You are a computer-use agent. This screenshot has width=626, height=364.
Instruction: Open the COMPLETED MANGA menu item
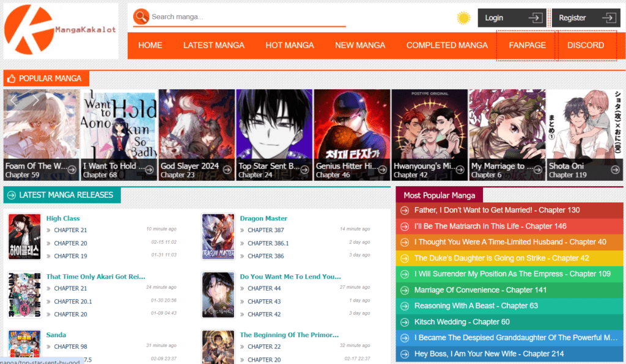(447, 45)
